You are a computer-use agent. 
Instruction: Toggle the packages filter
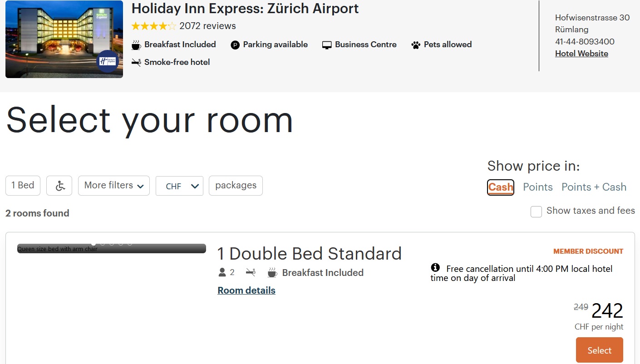pos(236,186)
